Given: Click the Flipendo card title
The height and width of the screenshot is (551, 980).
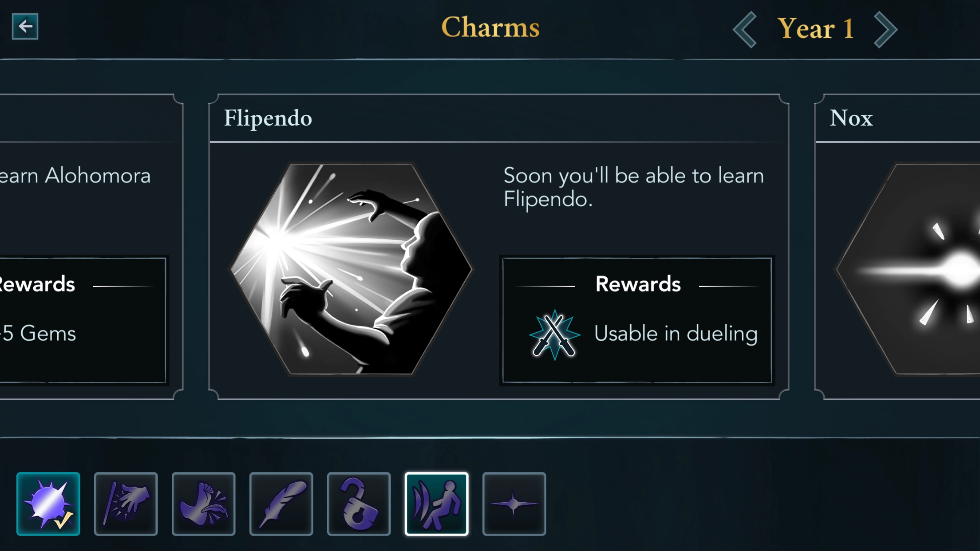Looking at the screenshot, I should (x=268, y=118).
